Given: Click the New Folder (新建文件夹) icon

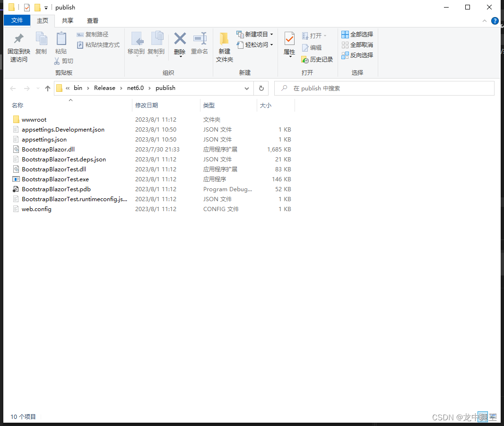Looking at the screenshot, I should [224, 39].
